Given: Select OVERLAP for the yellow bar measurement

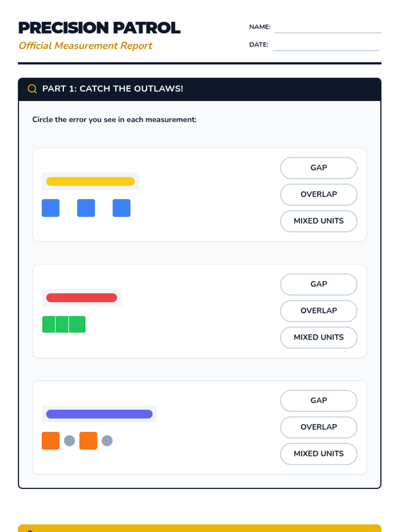Looking at the screenshot, I should (319, 195).
